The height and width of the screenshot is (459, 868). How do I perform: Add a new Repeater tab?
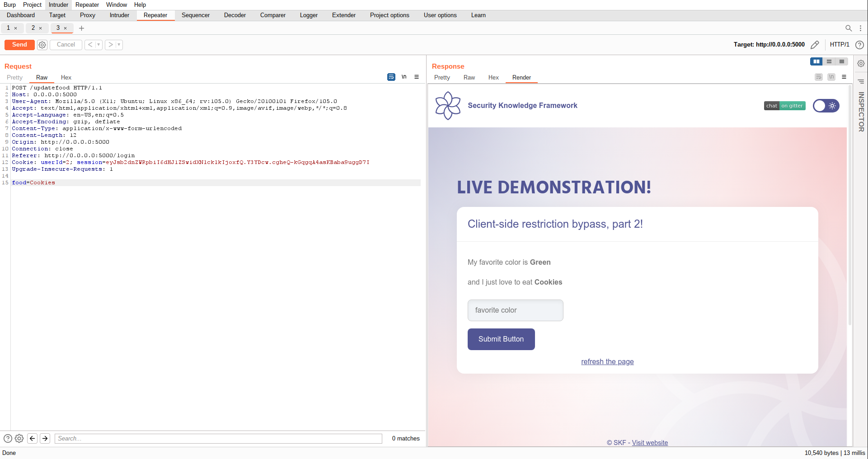[x=82, y=28]
